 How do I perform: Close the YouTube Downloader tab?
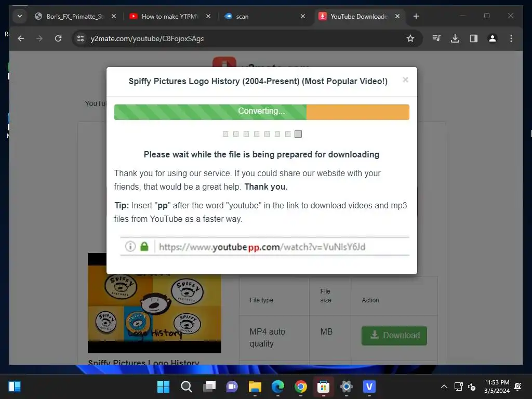coord(397,16)
